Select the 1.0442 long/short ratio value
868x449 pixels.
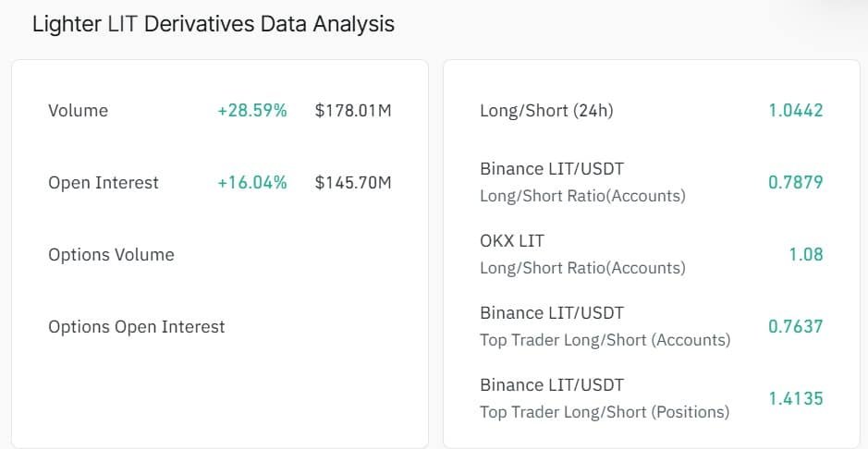(795, 111)
